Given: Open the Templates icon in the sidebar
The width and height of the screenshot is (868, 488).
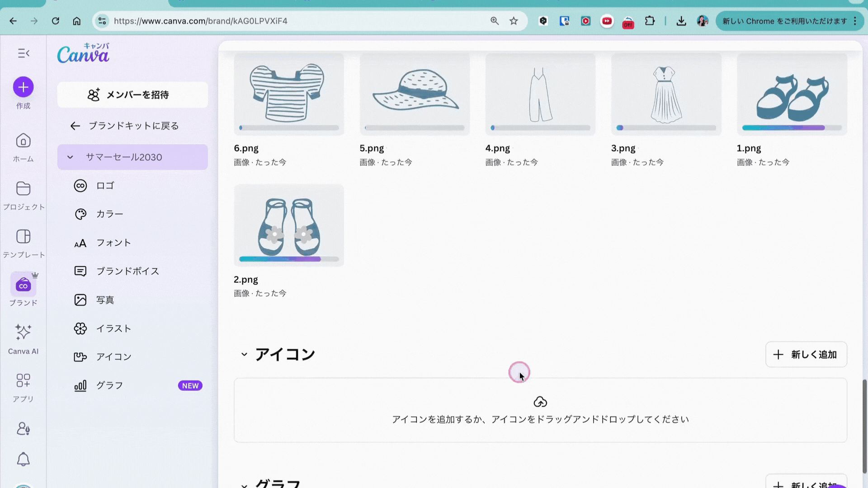Looking at the screenshot, I should 23,237.
